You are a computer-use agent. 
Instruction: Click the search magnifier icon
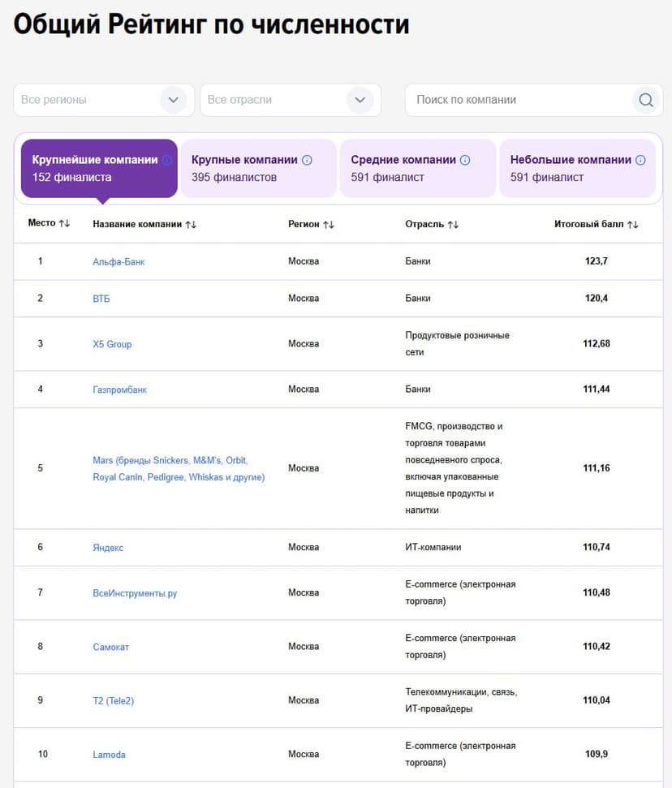tap(645, 100)
